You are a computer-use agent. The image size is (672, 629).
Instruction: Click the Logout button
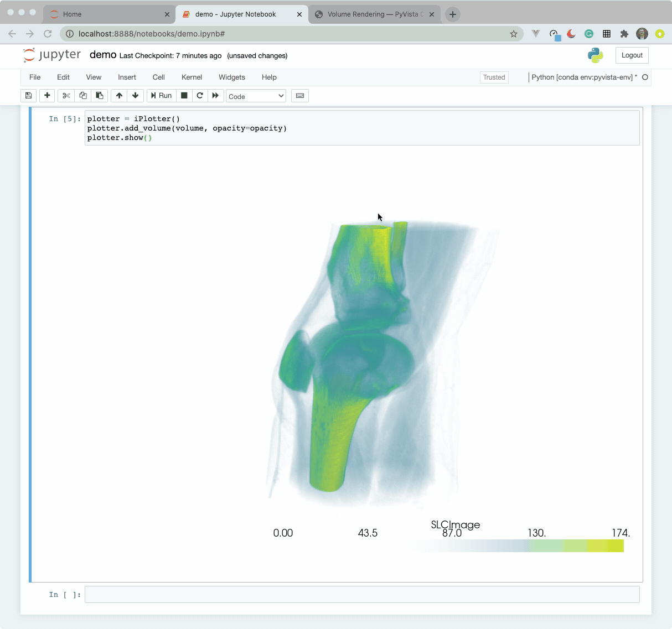coord(632,55)
